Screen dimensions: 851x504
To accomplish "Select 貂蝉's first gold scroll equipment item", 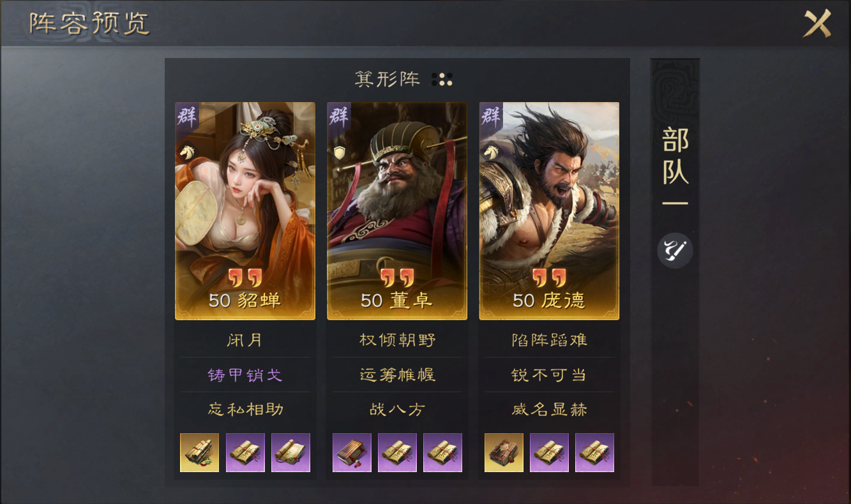I will 199,452.
